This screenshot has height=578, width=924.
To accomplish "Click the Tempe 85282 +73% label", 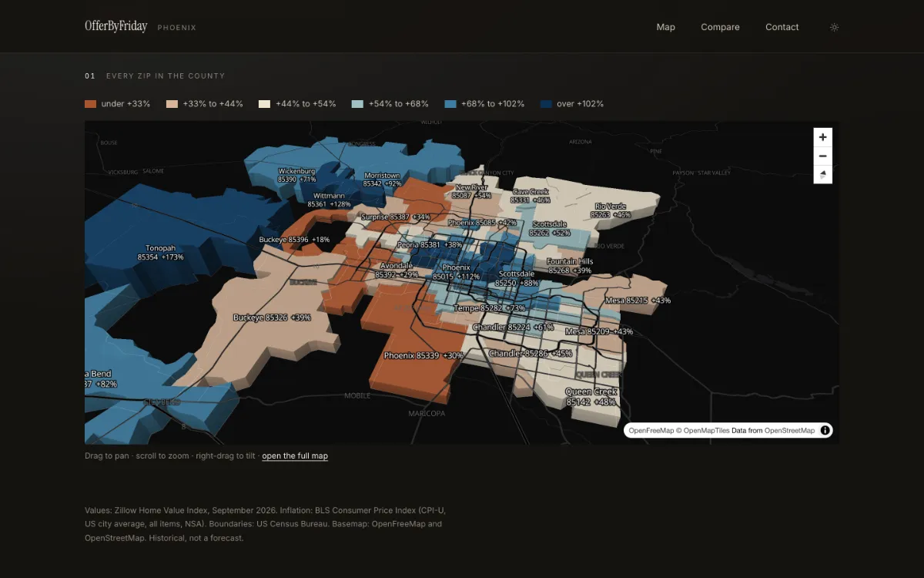I will click(x=490, y=308).
